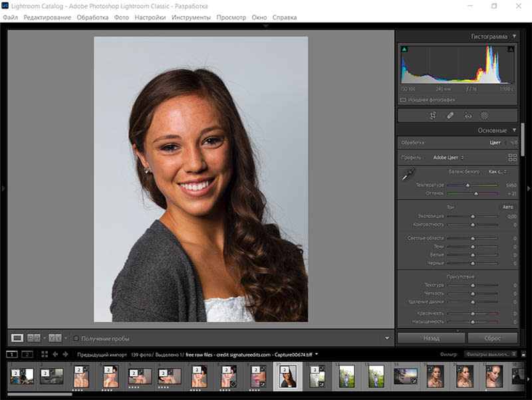
Task: Switch to Before/After side-by-side view
Action: [34, 338]
